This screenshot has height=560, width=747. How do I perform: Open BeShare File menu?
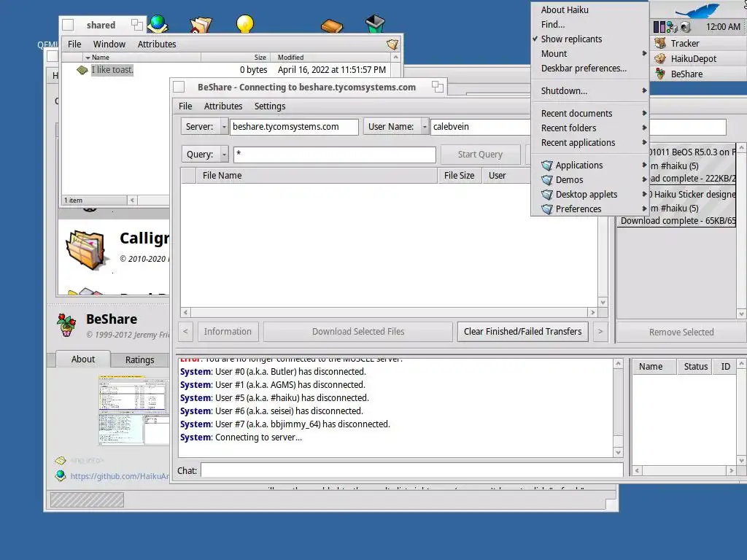click(x=185, y=106)
